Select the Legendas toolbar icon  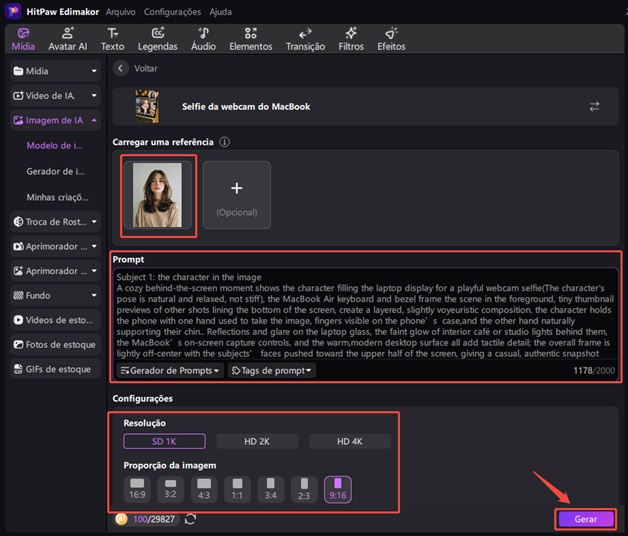(157, 39)
